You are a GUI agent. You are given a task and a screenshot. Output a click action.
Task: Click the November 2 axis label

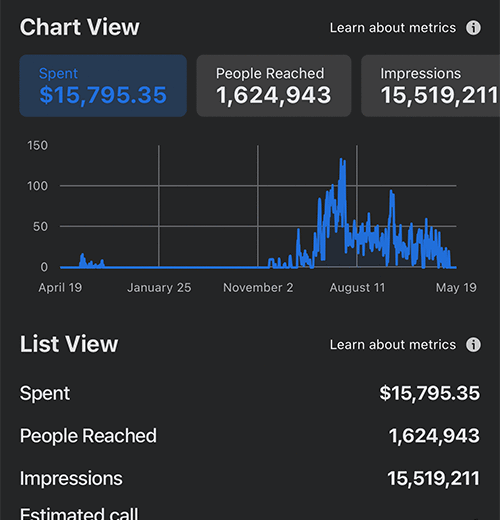[258, 288]
